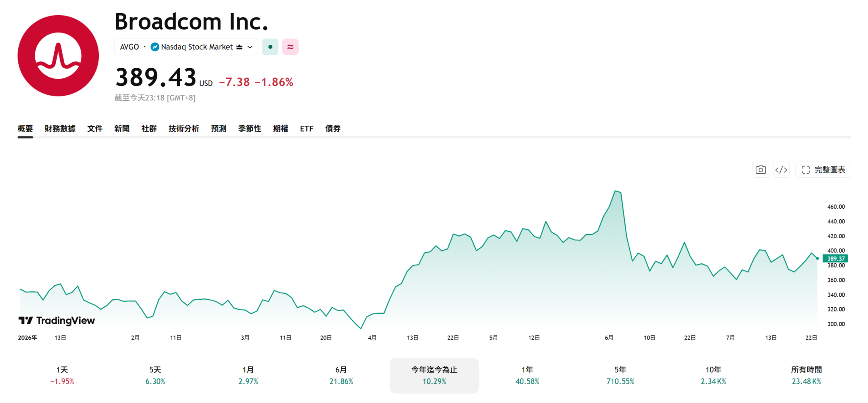868x403 pixels.
Task: Select the 5天 time range
Action: pyautogui.click(x=155, y=375)
